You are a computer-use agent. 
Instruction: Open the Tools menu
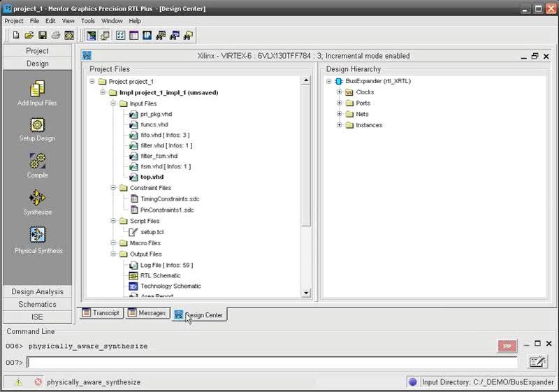coord(88,21)
